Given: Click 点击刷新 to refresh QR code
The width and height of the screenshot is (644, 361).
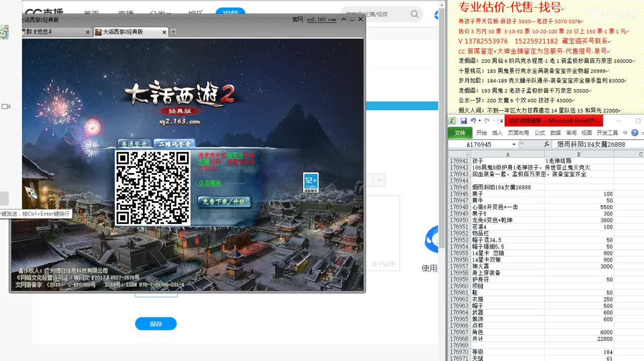Looking at the screenshot, I should point(209,183).
